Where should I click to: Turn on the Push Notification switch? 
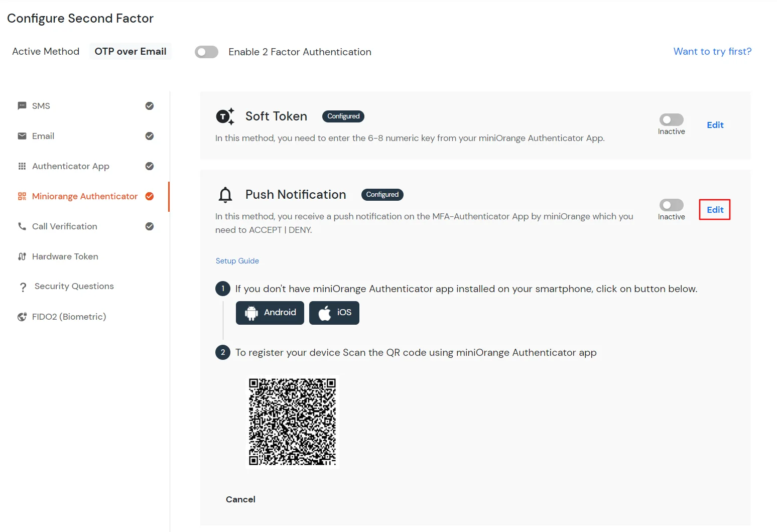[671, 205]
